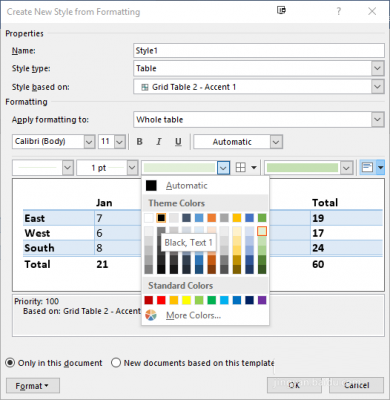The height and width of the screenshot is (400, 390).
Task: Click the ribbon display icon in title bar
Action: point(281,11)
